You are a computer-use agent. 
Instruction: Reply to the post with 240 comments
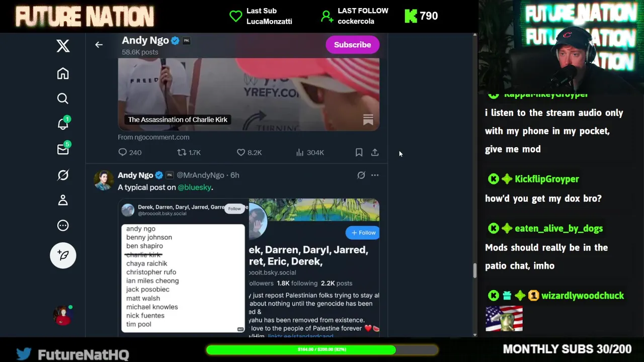tap(130, 152)
